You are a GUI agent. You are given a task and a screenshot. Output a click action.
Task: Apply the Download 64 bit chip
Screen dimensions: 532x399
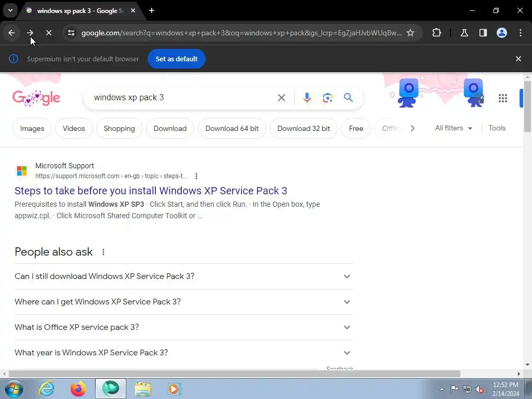[x=232, y=129]
